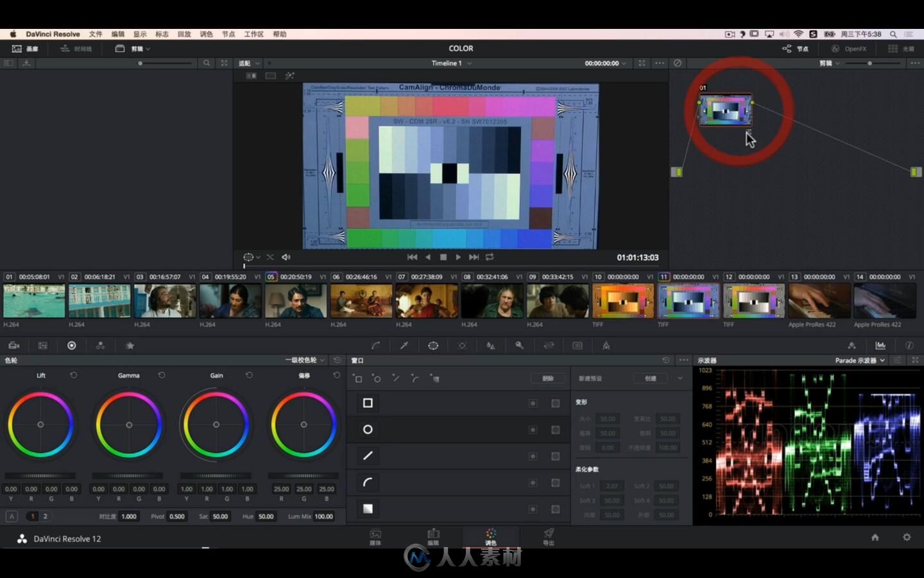Toggle the Gallery panel button
This screenshot has width=924, height=578.
point(25,49)
